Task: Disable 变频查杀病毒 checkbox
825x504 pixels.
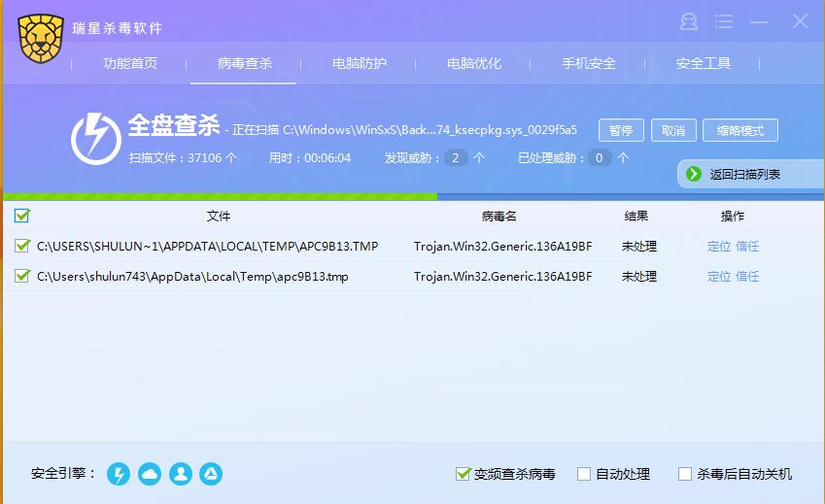Action: click(x=463, y=474)
